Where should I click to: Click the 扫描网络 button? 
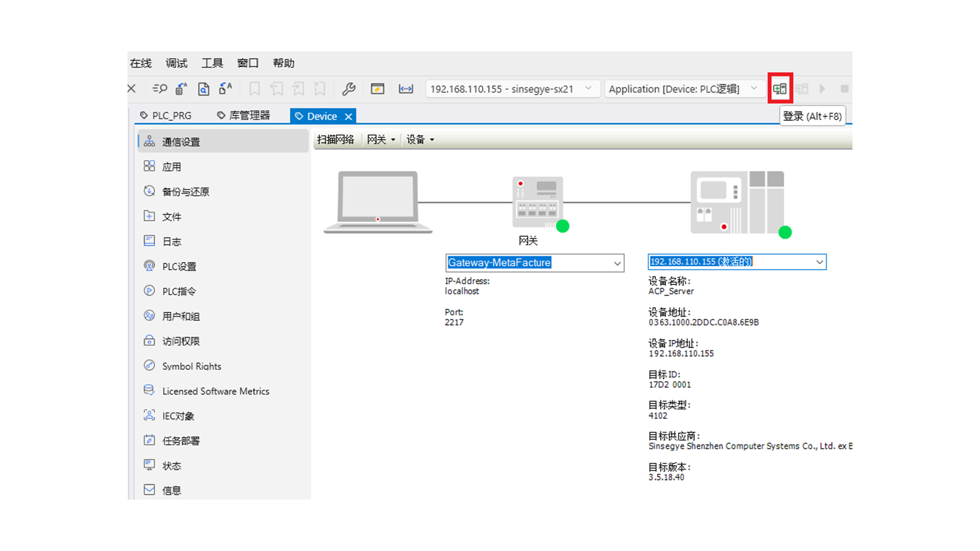(335, 140)
